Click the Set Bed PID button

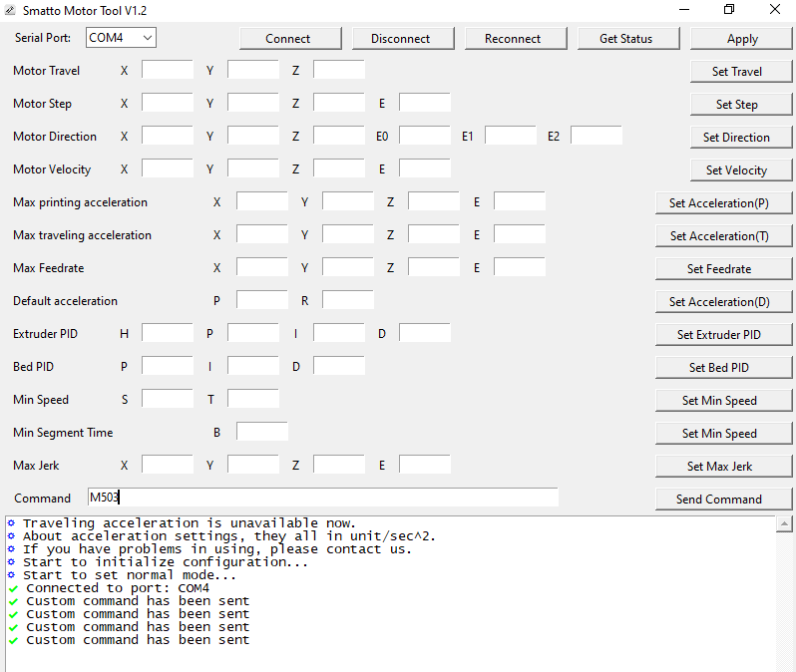724,368
